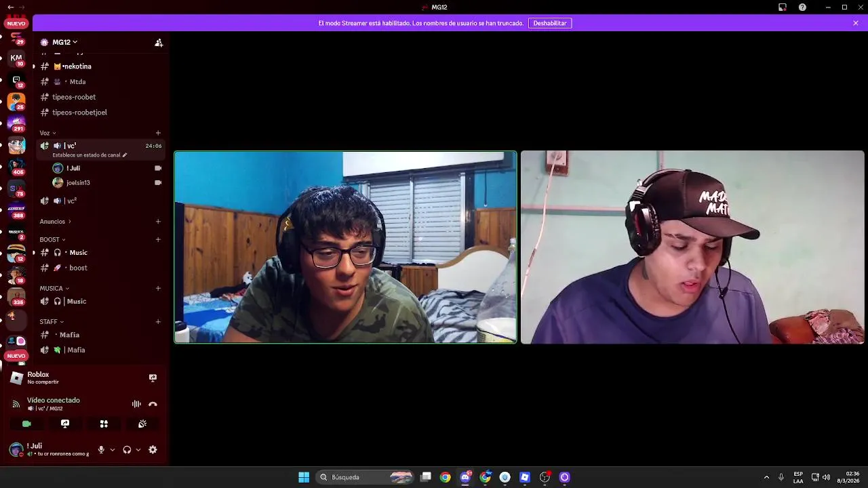Open the activities launcher icon
Viewport: 868px width, 488px height.
tap(104, 424)
